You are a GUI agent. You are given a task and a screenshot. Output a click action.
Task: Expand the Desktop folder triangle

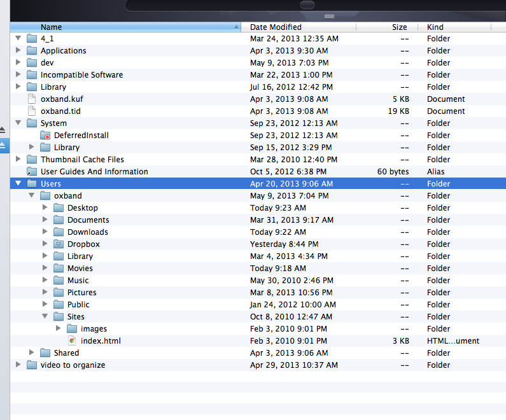(x=45, y=207)
